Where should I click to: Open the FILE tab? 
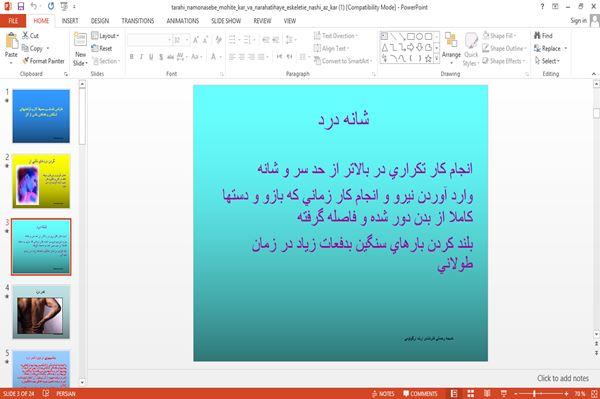(13, 21)
